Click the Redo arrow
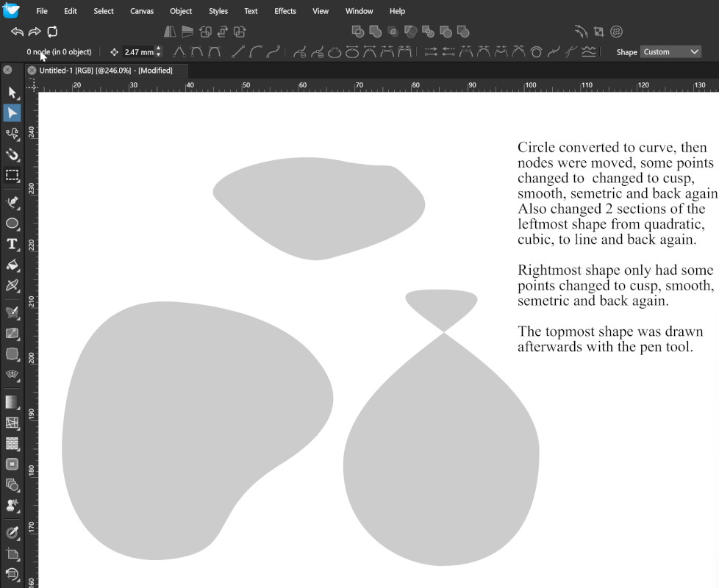Screen dimensions: 719x588 pyautogui.click(x=35, y=32)
